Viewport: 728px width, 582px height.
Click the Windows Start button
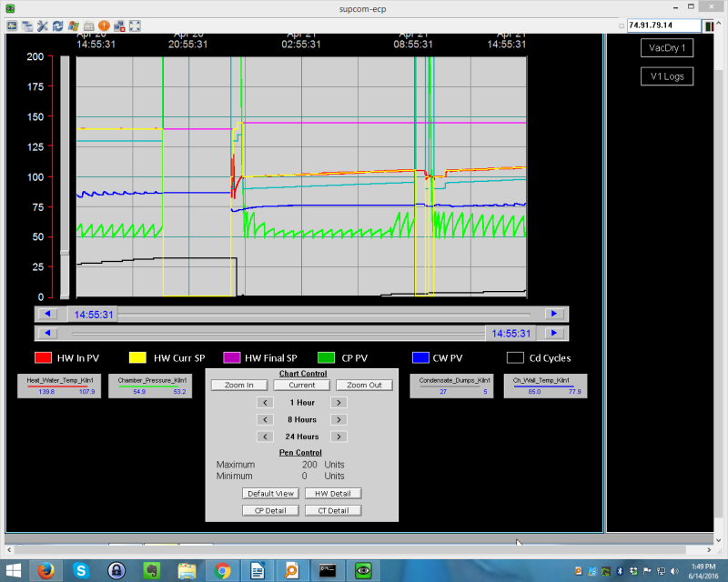pos(13,570)
